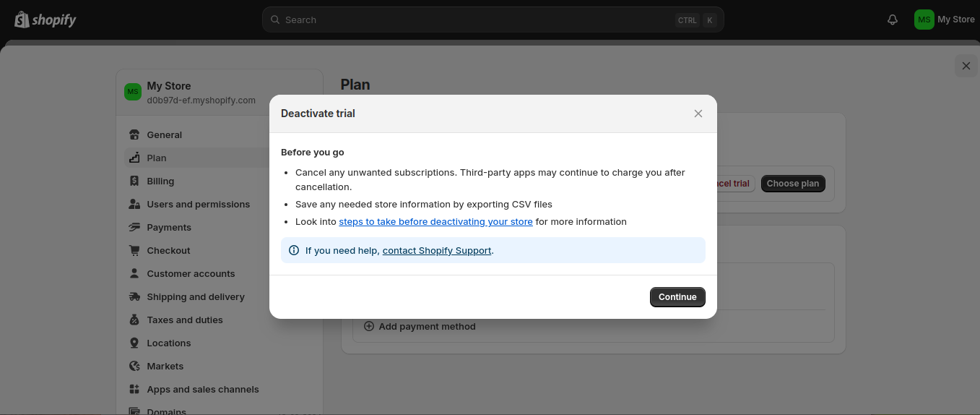Screen dimensions: 980x415
Task: Close the Deactivate trial dialog
Action: tap(698, 114)
